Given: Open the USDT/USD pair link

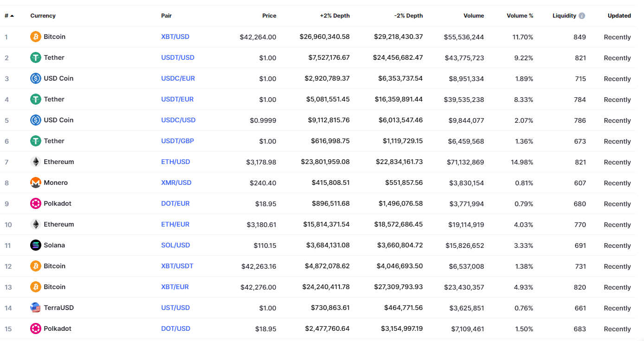Looking at the screenshot, I should click(x=178, y=57).
